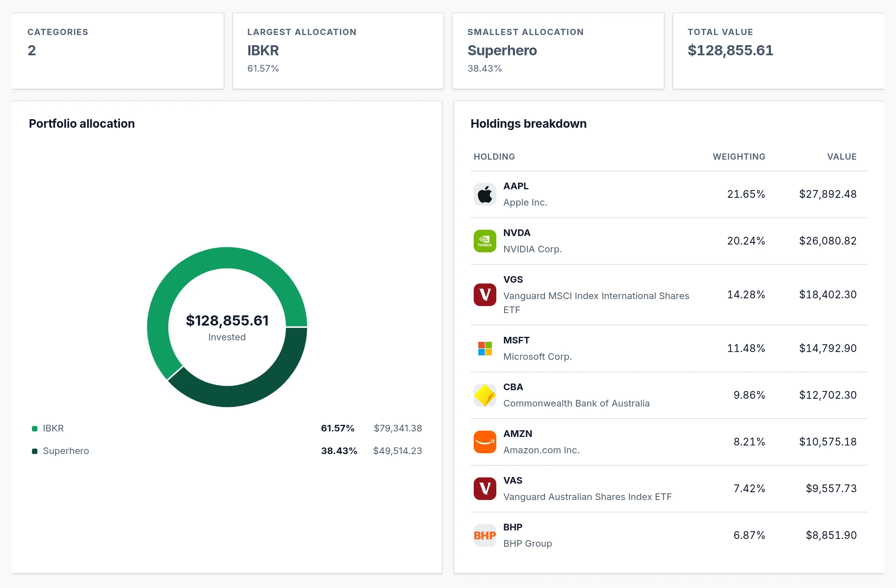Click the Apple logo icon
The height and width of the screenshot is (588, 896).
tap(485, 194)
